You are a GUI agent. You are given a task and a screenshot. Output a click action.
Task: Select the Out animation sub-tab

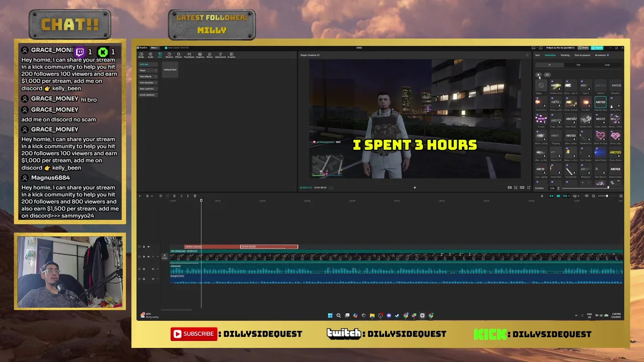(579, 65)
